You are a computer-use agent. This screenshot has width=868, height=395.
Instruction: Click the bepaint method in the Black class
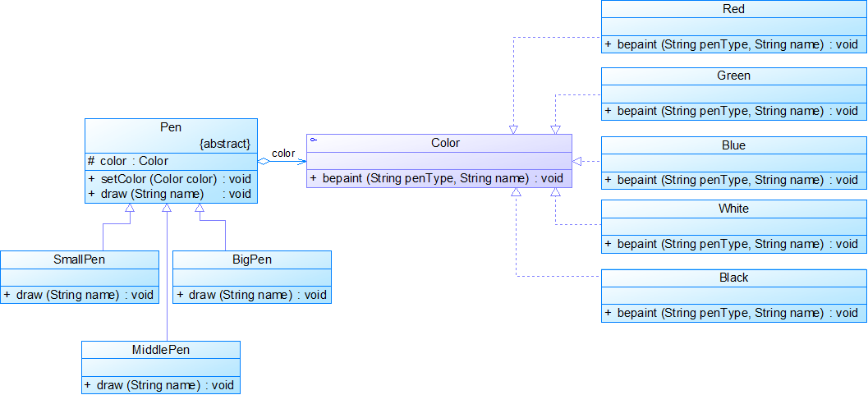pos(733,313)
